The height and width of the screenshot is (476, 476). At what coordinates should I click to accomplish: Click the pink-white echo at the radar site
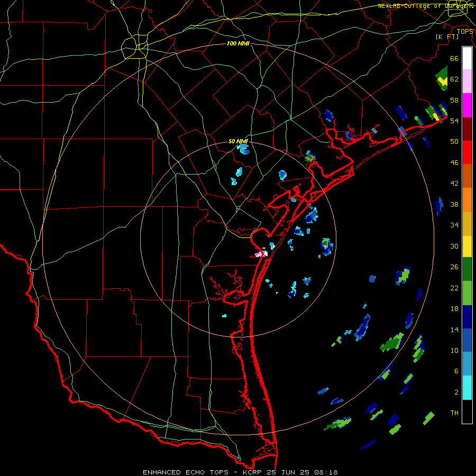click(262, 253)
